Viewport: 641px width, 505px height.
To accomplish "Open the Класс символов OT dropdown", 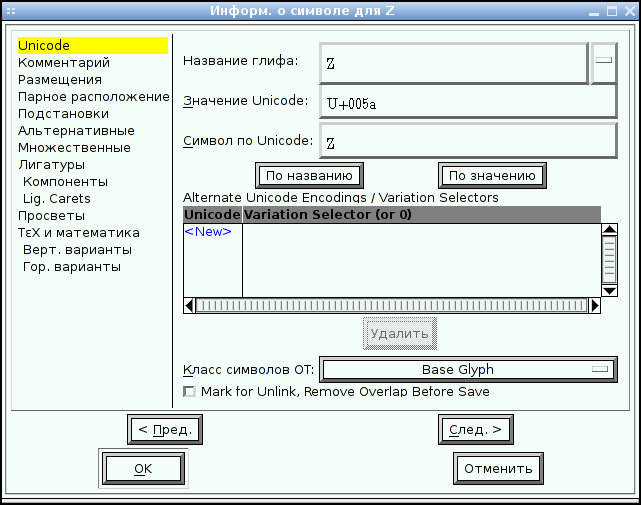I will (x=468, y=370).
